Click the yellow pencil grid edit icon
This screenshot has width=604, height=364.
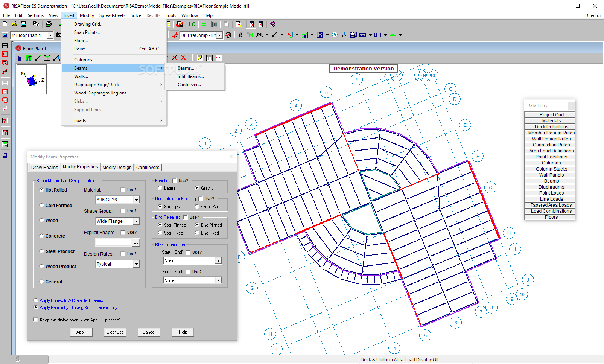200,58
